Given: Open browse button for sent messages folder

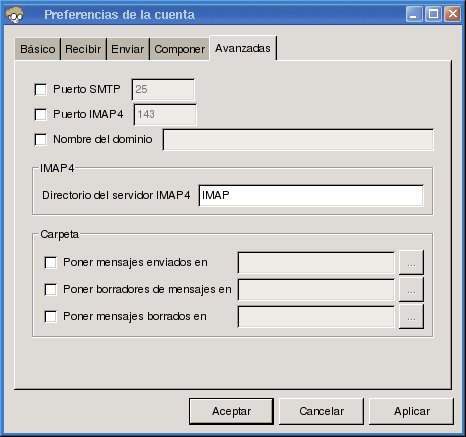Looking at the screenshot, I should tap(411, 263).
